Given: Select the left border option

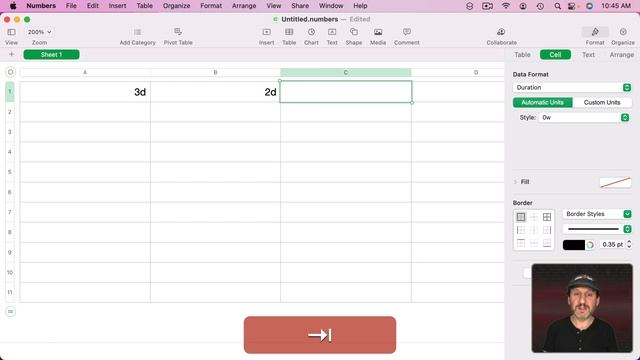Looking at the screenshot, I should 521,230.
